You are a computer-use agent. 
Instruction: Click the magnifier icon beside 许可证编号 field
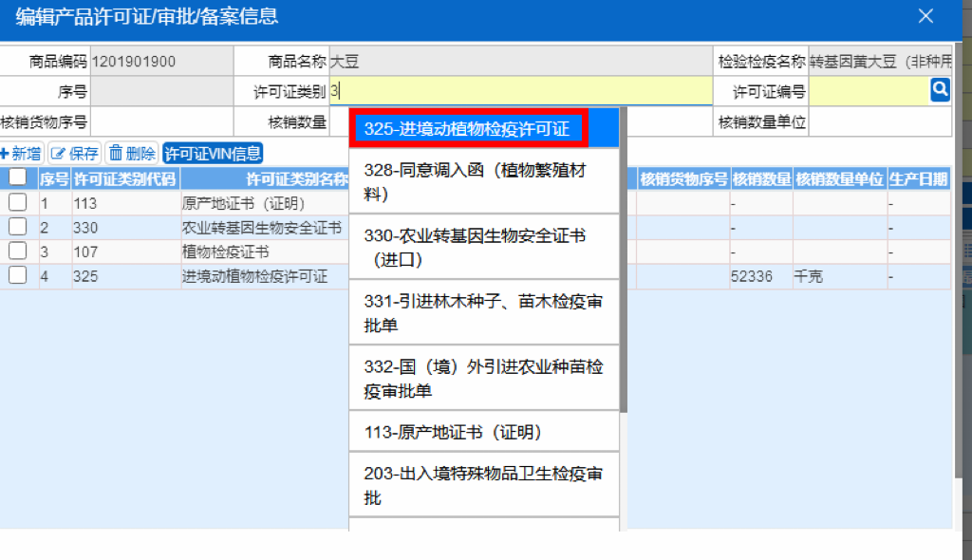coord(940,89)
